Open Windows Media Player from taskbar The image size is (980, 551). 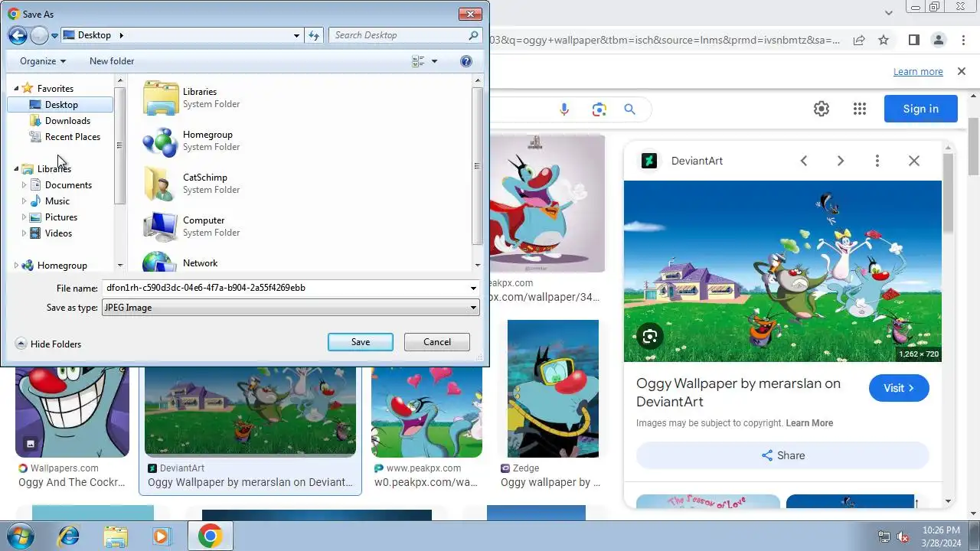pyautogui.click(x=162, y=536)
